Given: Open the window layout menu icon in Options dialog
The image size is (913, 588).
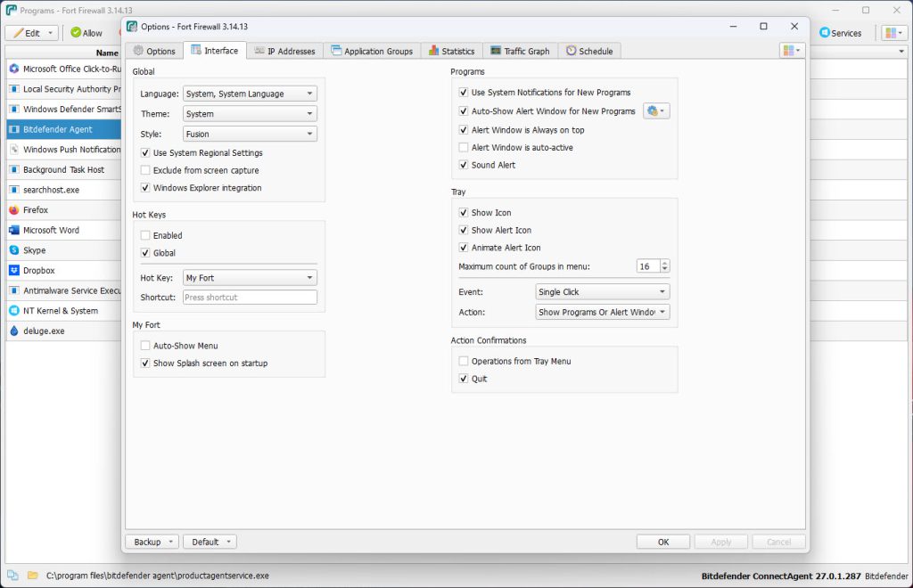Looking at the screenshot, I should (792, 51).
